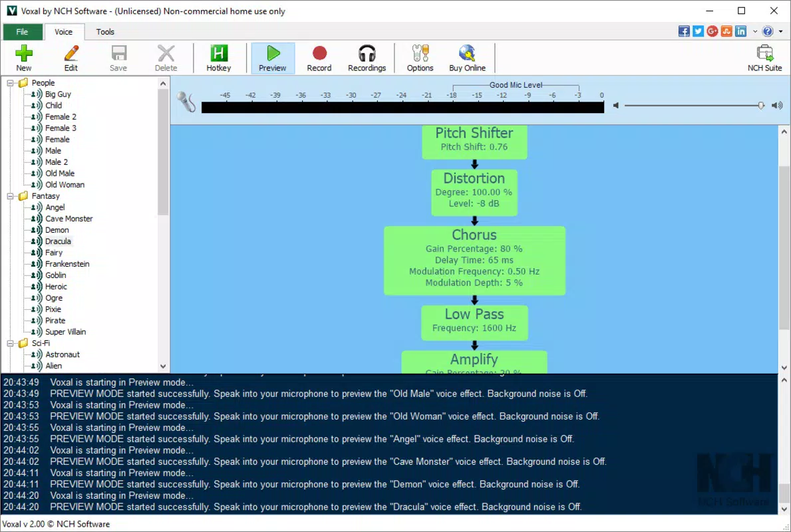Viewport: 791px width, 532px height.
Task: Open the Recordings list
Action: pos(367,58)
